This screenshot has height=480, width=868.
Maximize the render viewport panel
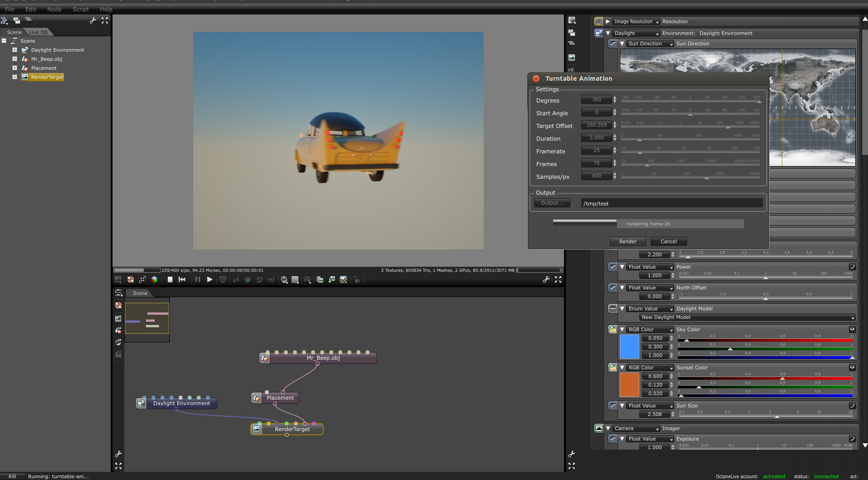point(558,280)
